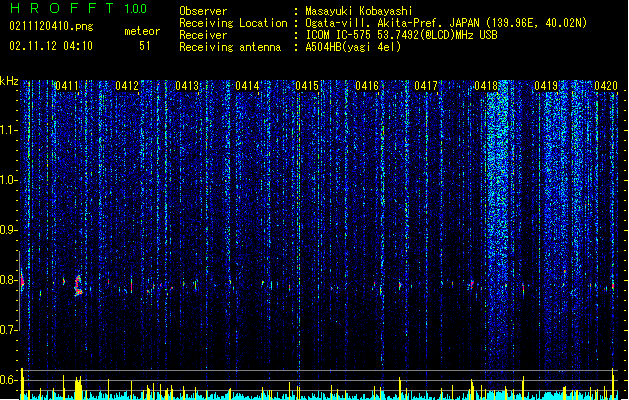Click the 0415 time marker
Image resolution: width=629 pixels, height=400 pixels.
tap(307, 86)
